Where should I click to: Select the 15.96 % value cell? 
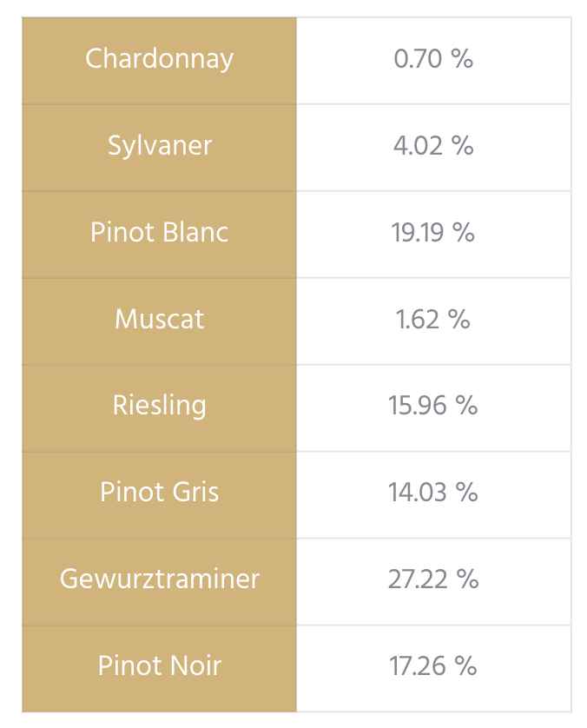point(433,406)
